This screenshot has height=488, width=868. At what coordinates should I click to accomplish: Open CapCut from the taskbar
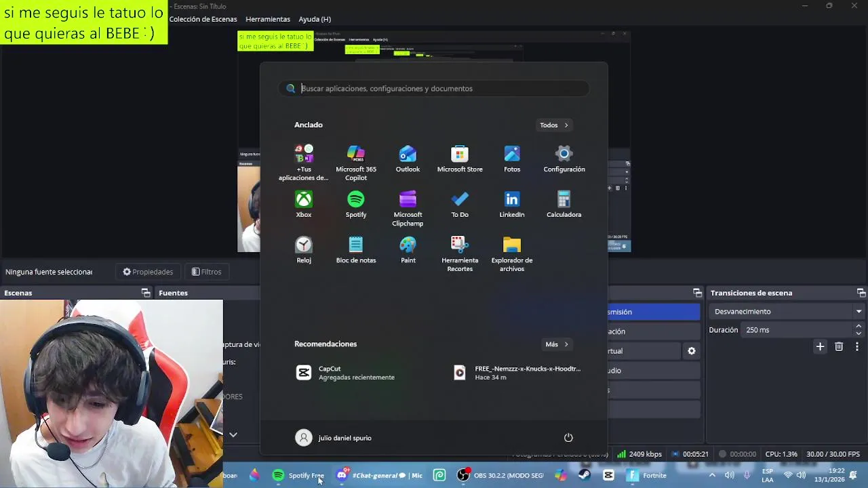click(x=608, y=475)
